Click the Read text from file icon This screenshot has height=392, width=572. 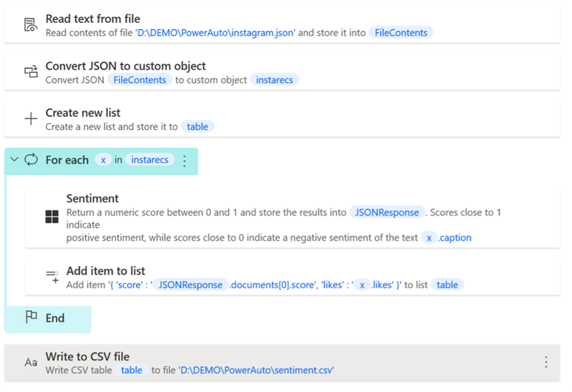tap(31, 25)
